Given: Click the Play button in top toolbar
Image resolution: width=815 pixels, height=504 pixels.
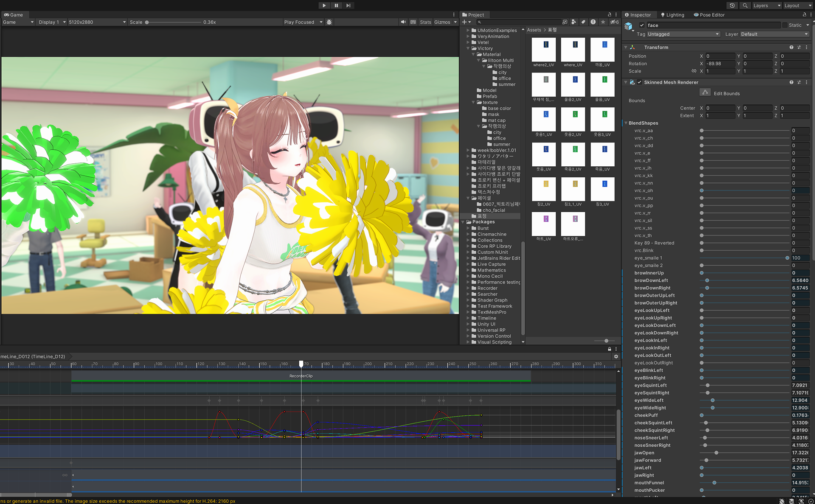Looking at the screenshot, I should (324, 6).
